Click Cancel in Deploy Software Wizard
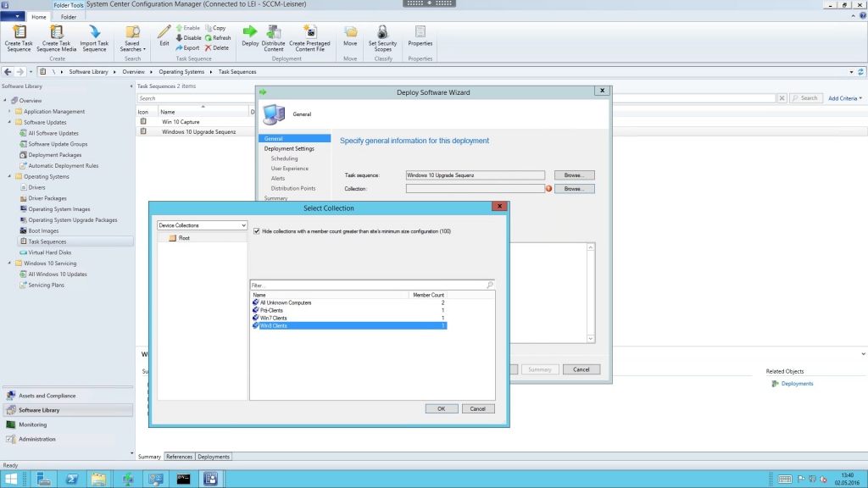Viewport: 868px width, 488px height. pos(581,369)
